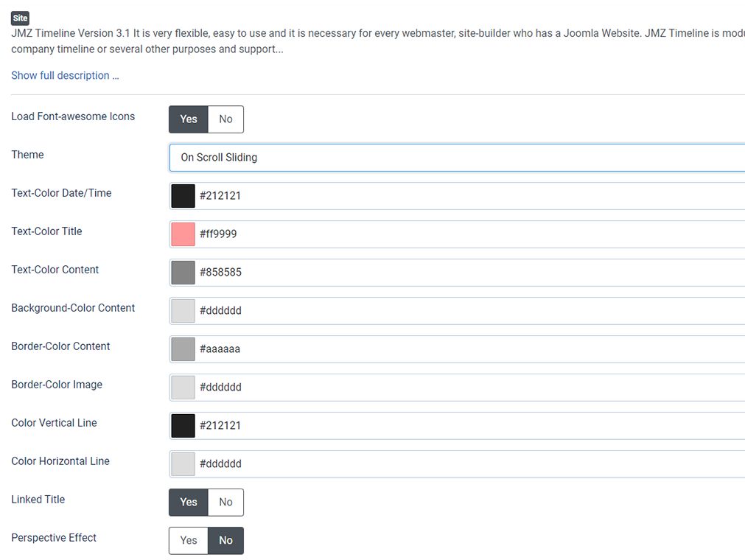Enable Perspective Effect with Yes
The height and width of the screenshot is (560, 745).
pyautogui.click(x=189, y=541)
